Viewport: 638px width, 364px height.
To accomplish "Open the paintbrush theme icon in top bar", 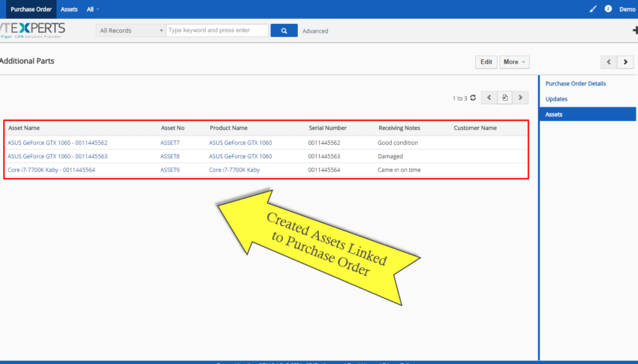I will point(593,9).
